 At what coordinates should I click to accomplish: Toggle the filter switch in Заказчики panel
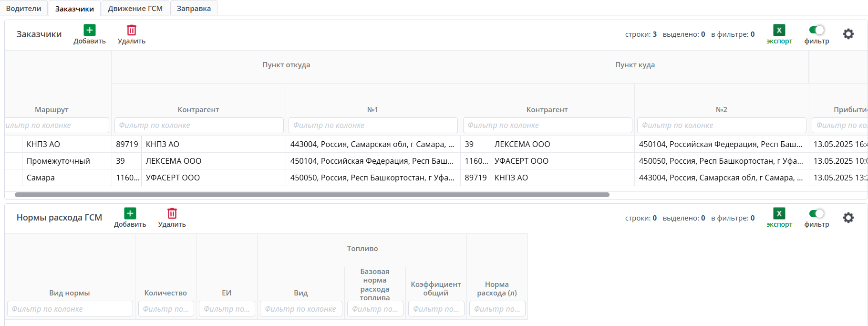(816, 30)
